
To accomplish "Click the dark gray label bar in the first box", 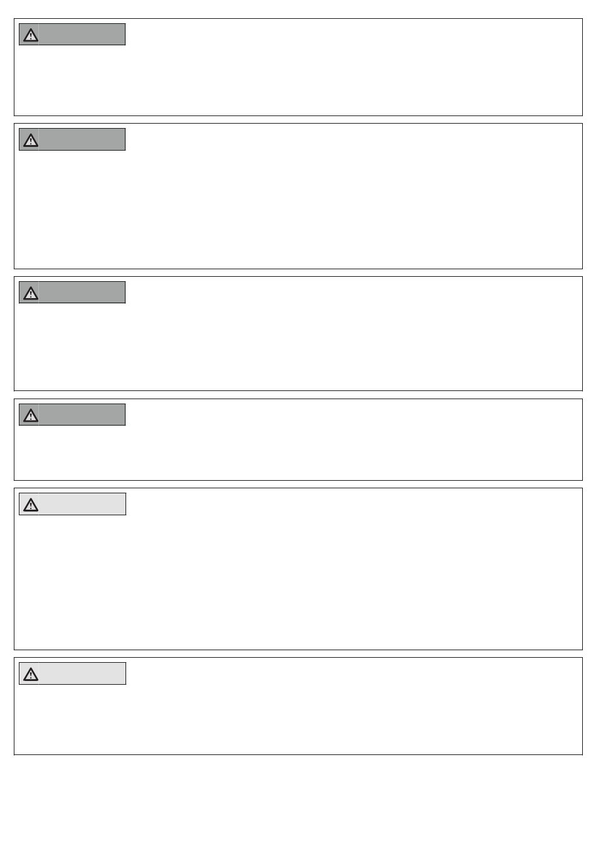I will click(72, 35).
